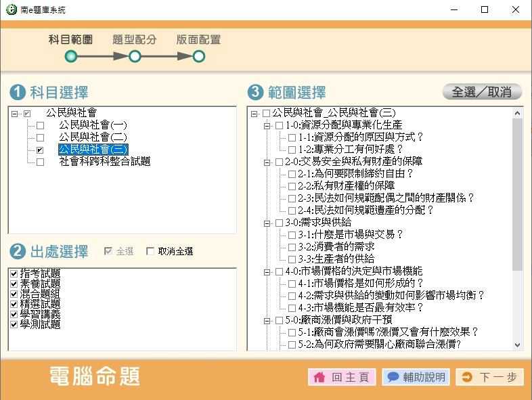This screenshot has width=532, height=400.
Task: Select the 公民與社會(三) tree label
Action: coord(93,150)
